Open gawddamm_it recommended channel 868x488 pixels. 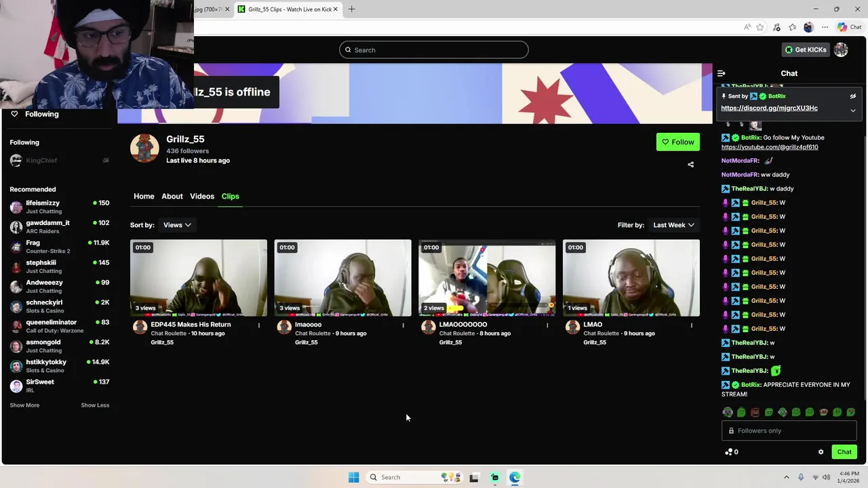point(60,227)
